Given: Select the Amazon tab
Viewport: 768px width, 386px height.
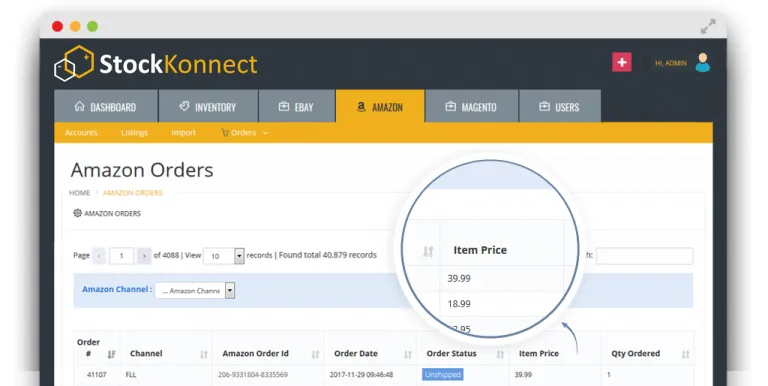Looking at the screenshot, I should (x=380, y=106).
